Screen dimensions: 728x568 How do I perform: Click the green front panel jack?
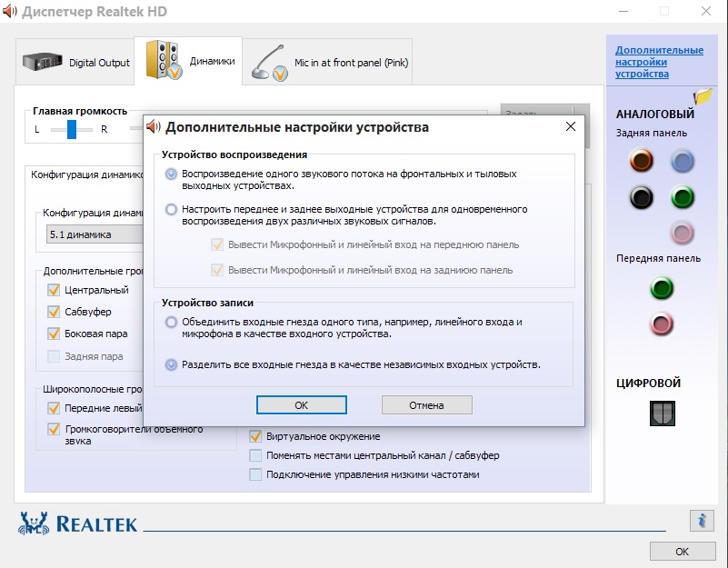click(x=662, y=288)
